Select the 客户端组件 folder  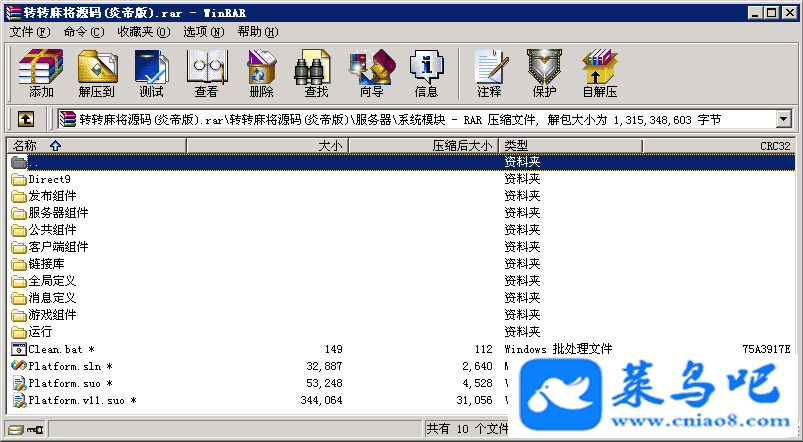click(x=58, y=247)
